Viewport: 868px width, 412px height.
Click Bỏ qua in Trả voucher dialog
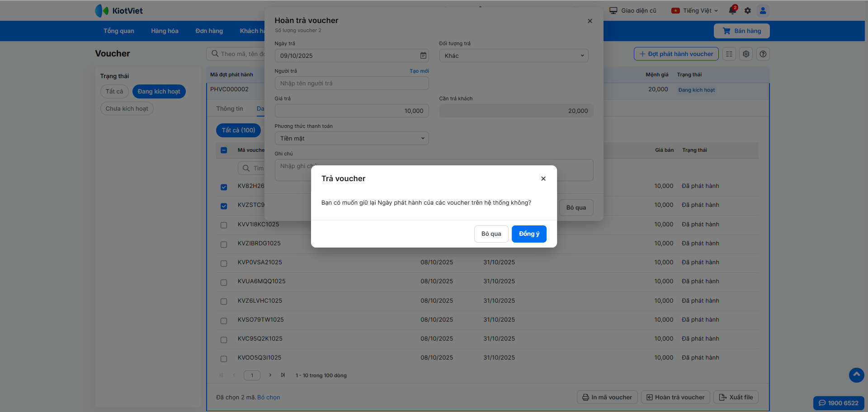pyautogui.click(x=491, y=234)
